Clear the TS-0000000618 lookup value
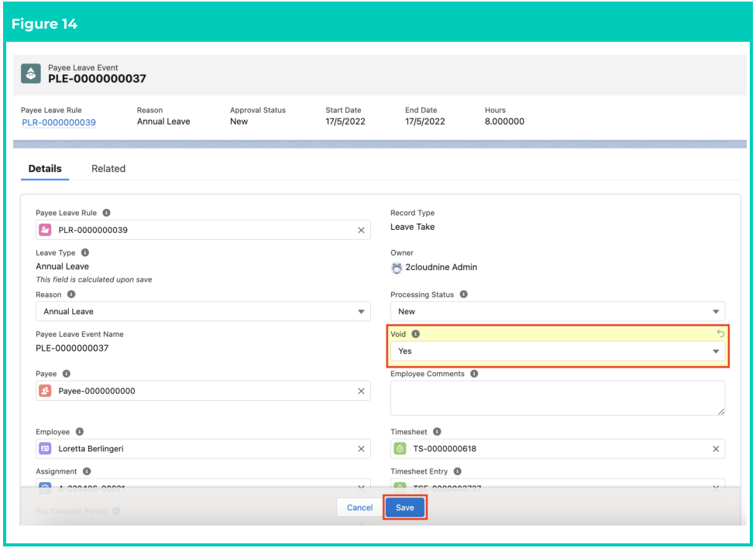The width and height of the screenshot is (756, 548). click(x=716, y=449)
